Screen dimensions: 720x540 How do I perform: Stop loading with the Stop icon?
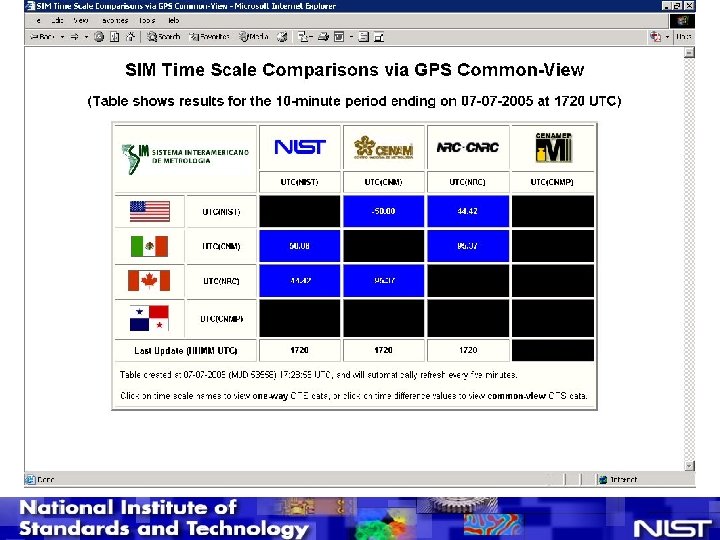tap(99, 37)
